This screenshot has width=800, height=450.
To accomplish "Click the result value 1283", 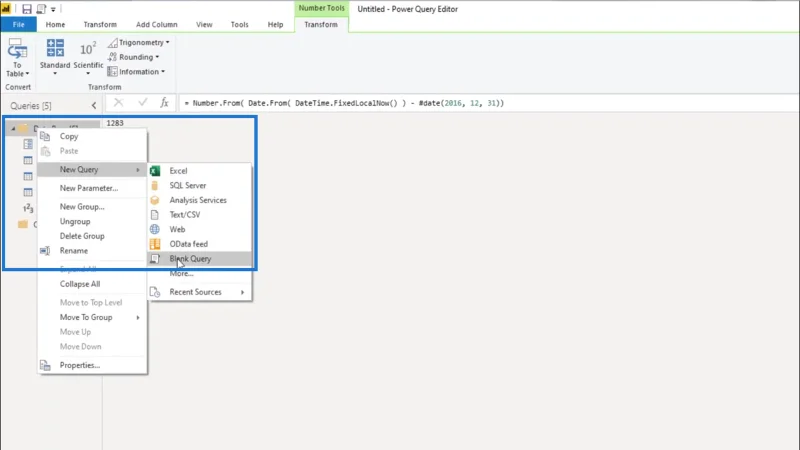I will [x=115, y=123].
